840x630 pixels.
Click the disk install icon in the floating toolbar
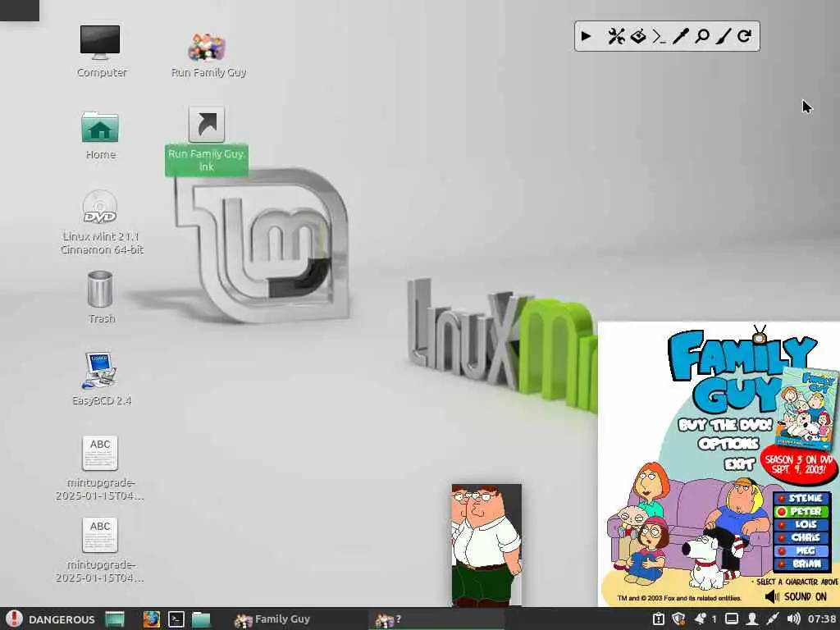click(638, 36)
